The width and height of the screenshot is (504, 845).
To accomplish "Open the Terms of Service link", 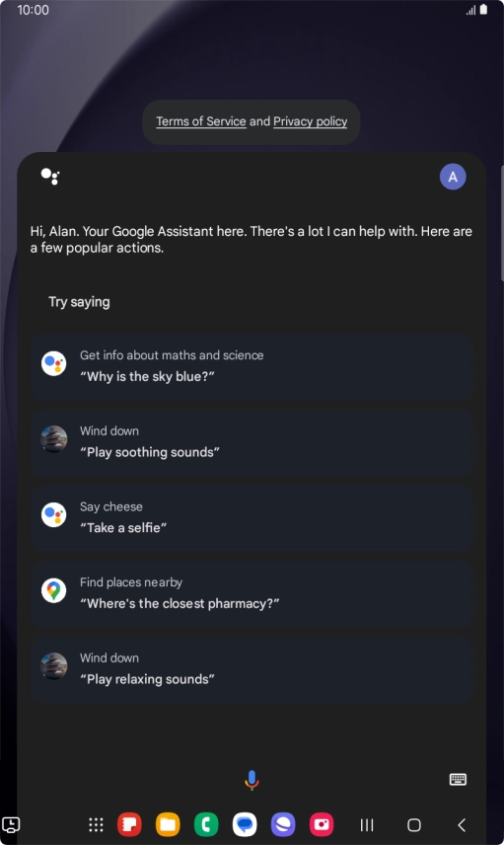I will pos(201,121).
